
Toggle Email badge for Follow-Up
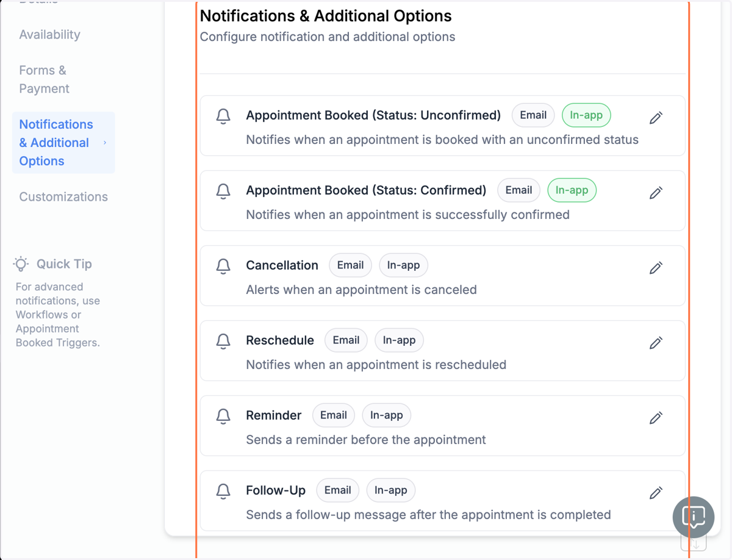pyautogui.click(x=338, y=490)
